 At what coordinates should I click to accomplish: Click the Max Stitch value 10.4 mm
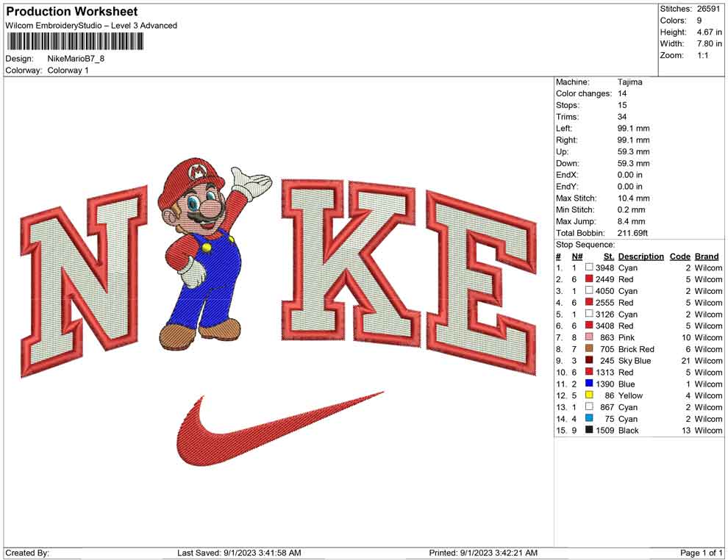(x=633, y=198)
